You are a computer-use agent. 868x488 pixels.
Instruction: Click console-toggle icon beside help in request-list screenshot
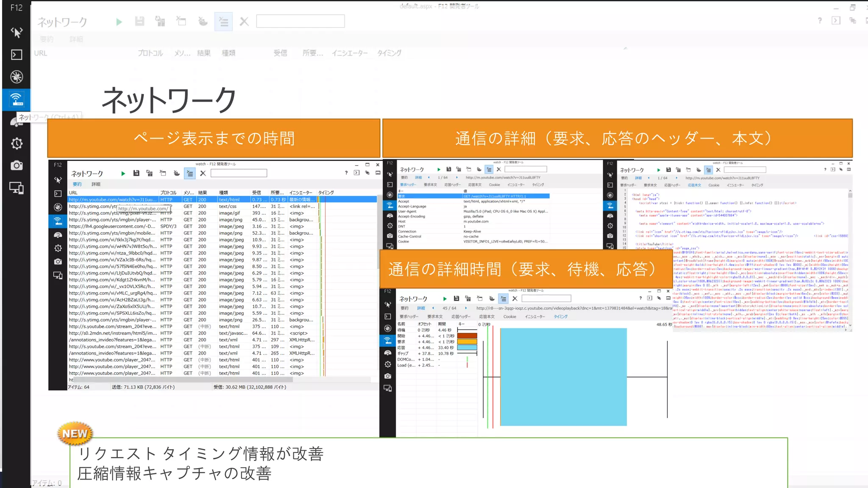(356, 173)
